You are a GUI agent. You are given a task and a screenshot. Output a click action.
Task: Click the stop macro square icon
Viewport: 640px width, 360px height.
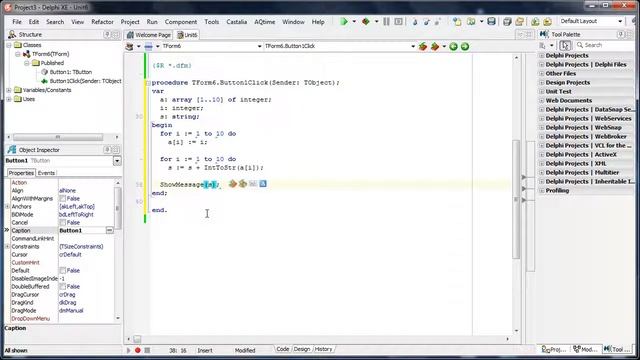coord(147,350)
